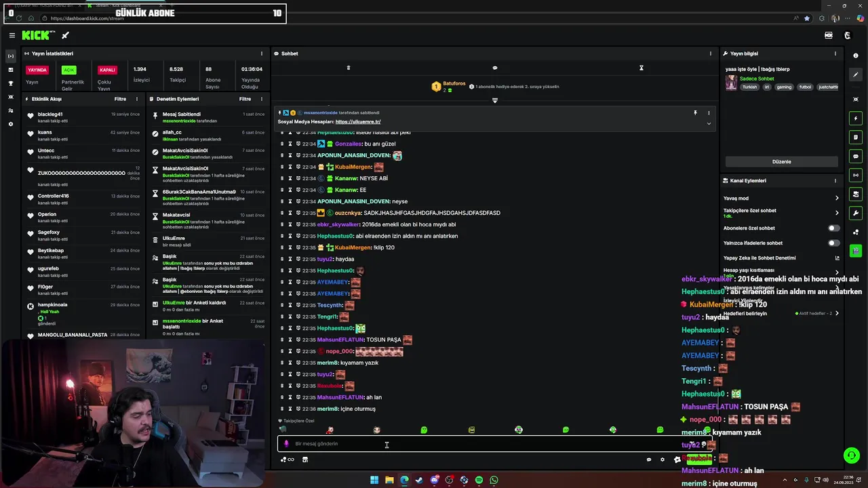Open the shop icon below message box

pos(305,460)
